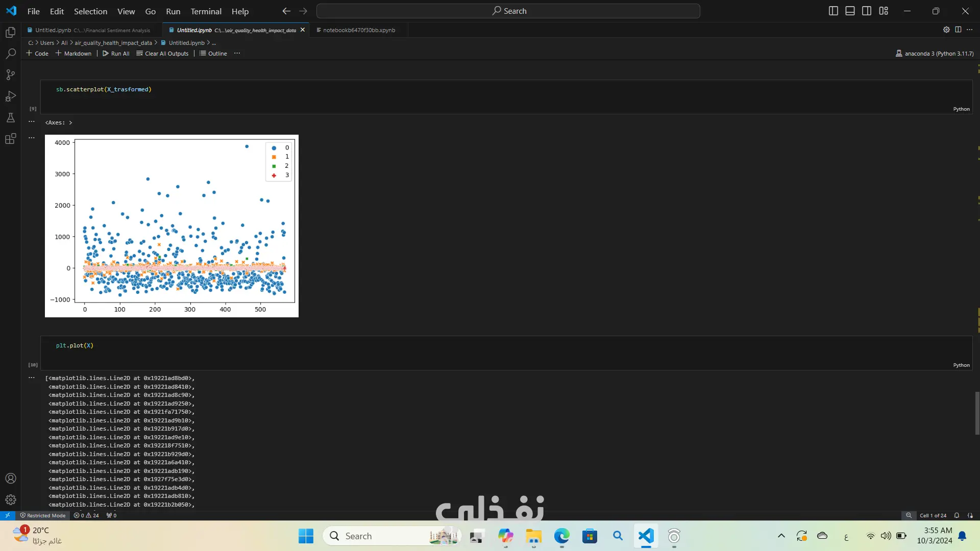The height and width of the screenshot is (551, 980).
Task: Click the title bar Search field
Action: click(508, 11)
